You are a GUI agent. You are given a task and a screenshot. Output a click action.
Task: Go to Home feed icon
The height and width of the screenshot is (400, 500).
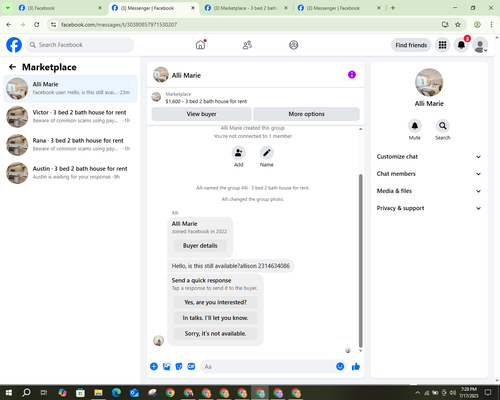(200, 45)
